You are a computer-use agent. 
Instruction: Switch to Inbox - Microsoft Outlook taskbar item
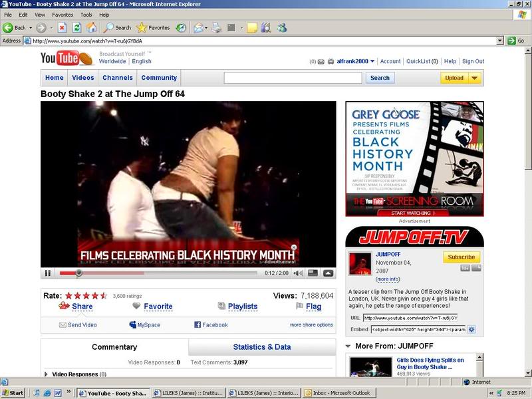tap(340, 393)
